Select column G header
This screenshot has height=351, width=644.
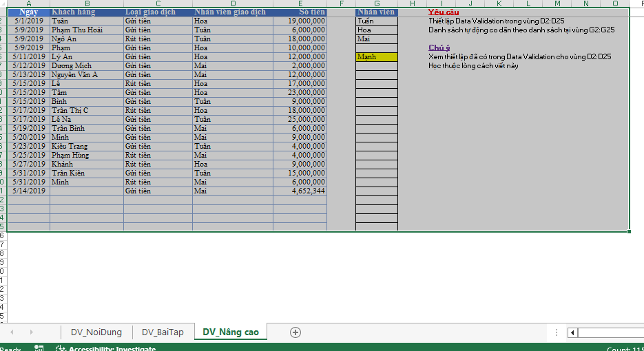pos(377,3)
